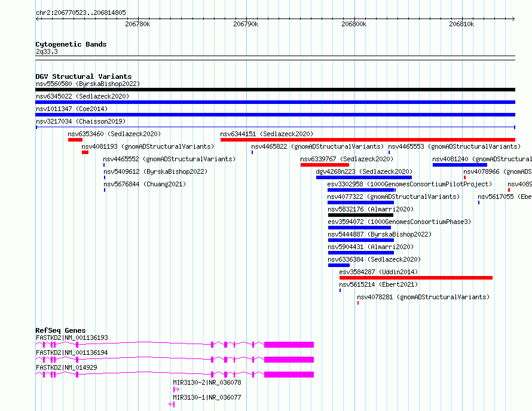The width and height of the screenshot is (532, 411).
Task: Open nsv5832176 (Almarri2020) label
Action: pos(371,209)
